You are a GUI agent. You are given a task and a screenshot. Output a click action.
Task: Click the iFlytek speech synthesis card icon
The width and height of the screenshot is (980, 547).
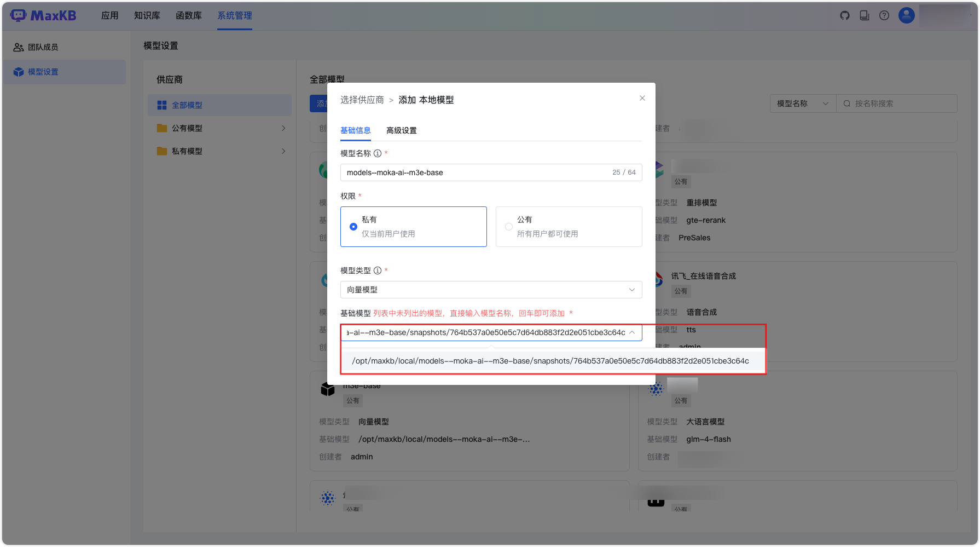tap(659, 279)
